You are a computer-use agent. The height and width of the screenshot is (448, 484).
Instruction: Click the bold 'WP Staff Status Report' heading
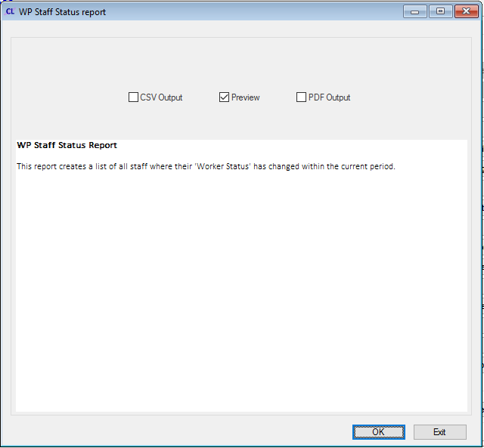click(67, 145)
